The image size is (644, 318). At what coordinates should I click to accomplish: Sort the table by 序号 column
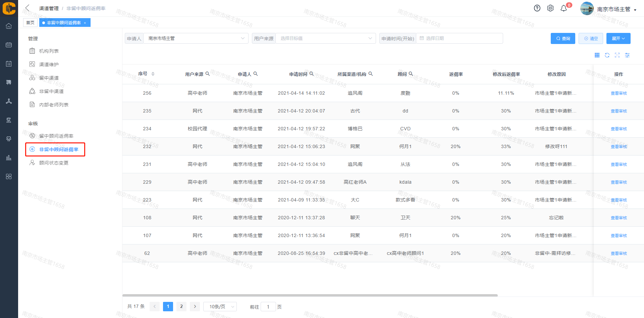(153, 74)
